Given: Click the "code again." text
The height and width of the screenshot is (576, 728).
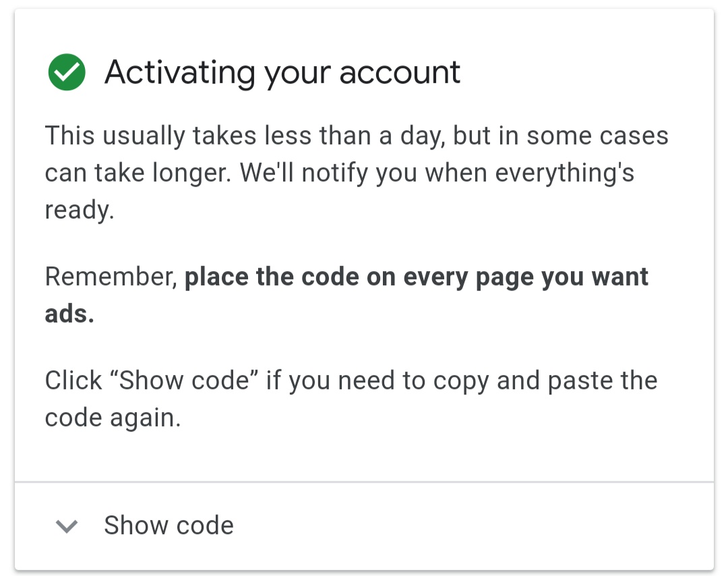Looking at the screenshot, I should point(113,418).
